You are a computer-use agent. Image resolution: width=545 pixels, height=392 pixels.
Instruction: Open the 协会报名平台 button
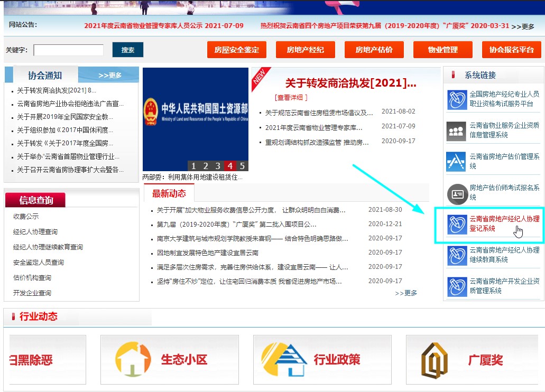[512, 50]
